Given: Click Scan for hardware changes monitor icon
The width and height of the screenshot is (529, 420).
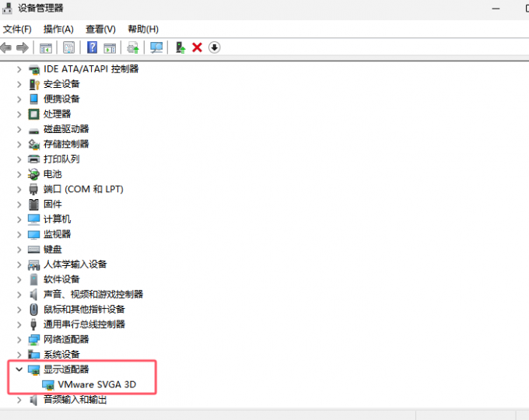Looking at the screenshot, I should point(156,47).
